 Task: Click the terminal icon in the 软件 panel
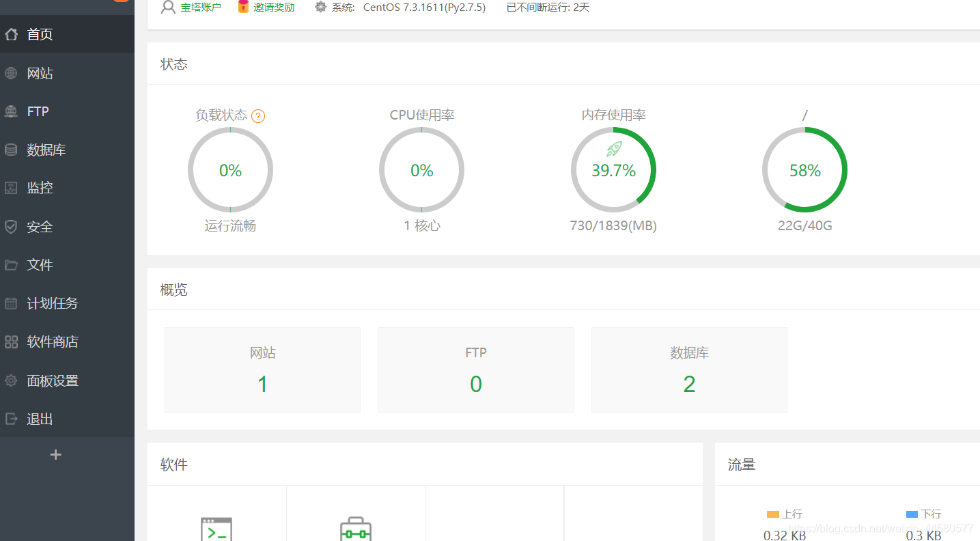[x=216, y=529]
